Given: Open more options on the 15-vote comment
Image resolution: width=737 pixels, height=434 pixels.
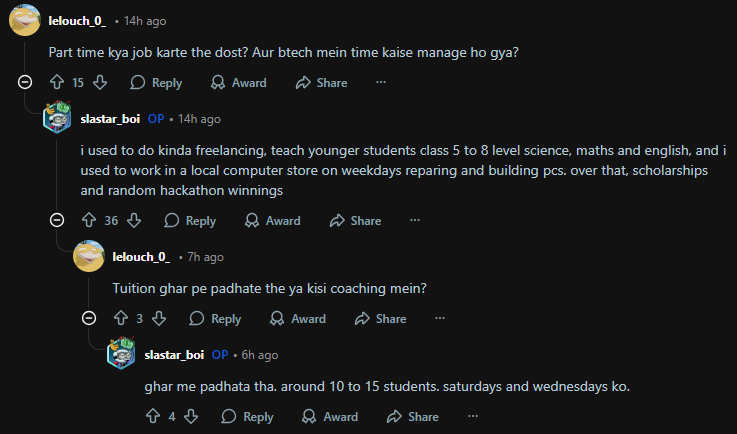Looking at the screenshot, I should 380,83.
